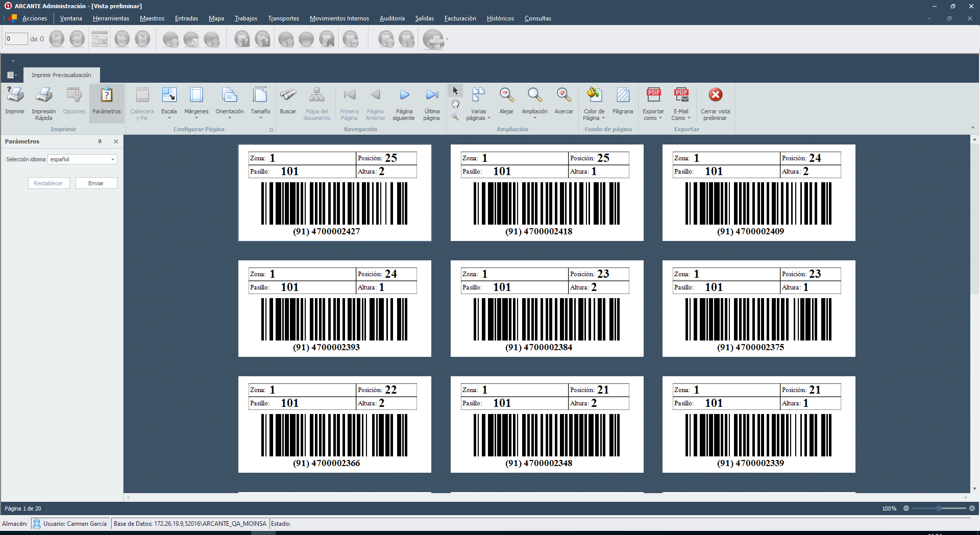
Task: Click the record number input field
Action: [16, 39]
